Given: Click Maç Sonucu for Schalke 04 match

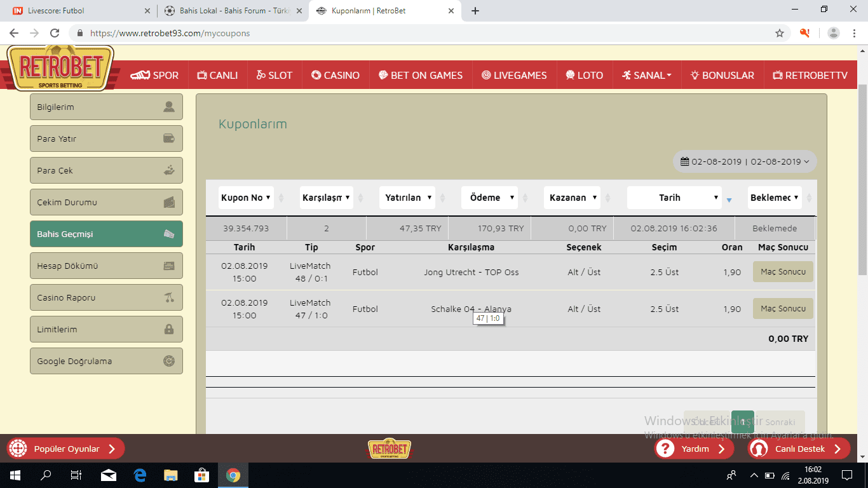Looking at the screenshot, I should click(783, 309).
